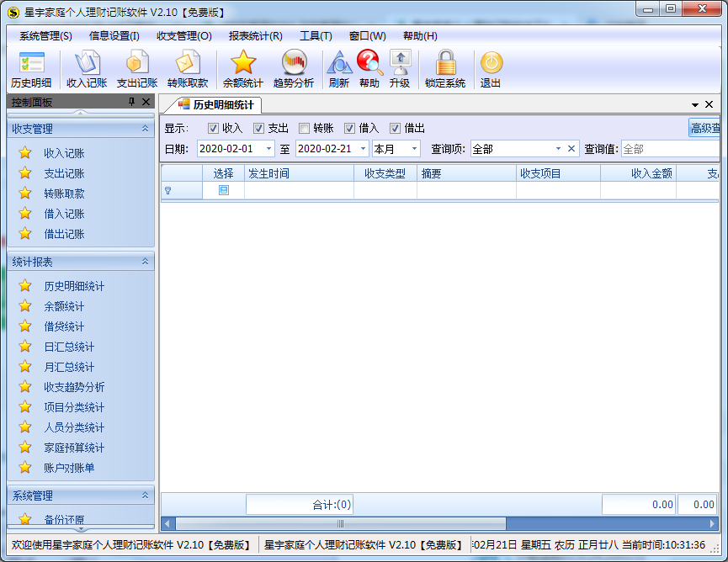The width and height of the screenshot is (728, 562).
Task: Open the 本月 period dropdown
Action: 414,149
